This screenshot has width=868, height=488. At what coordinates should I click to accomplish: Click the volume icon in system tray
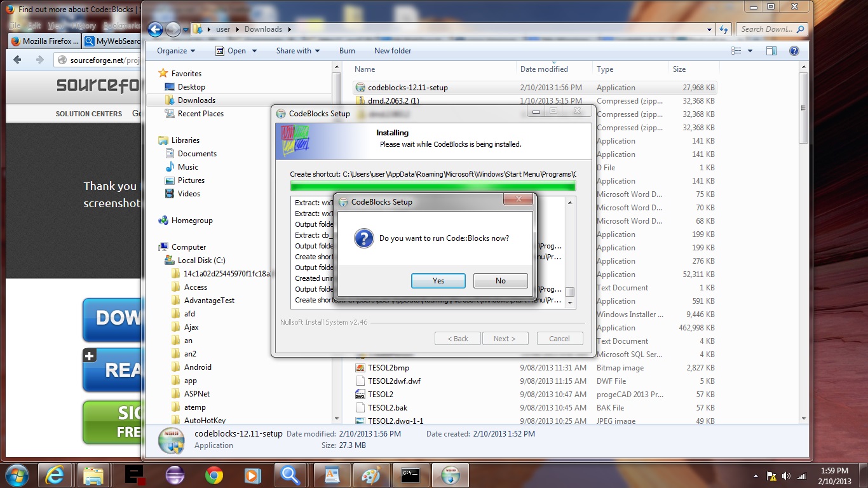coord(787,476)
